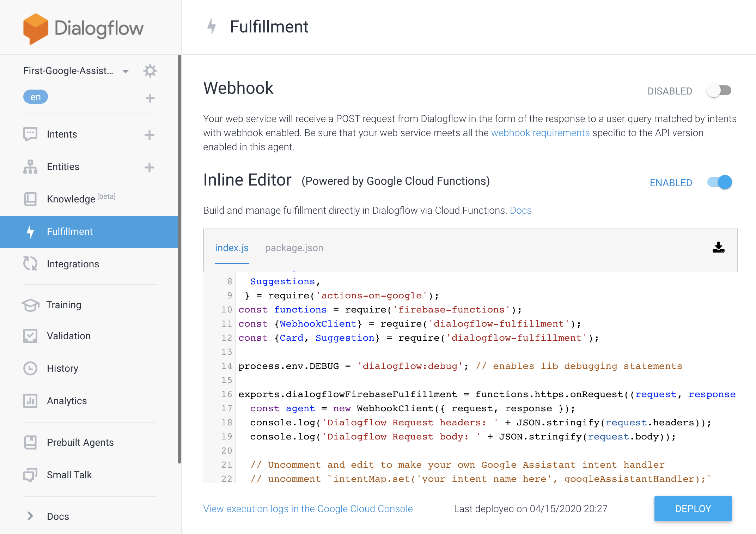756x534 pixels.
Task: View execution logs in Google Cloud Console
Action: (308, 509)
